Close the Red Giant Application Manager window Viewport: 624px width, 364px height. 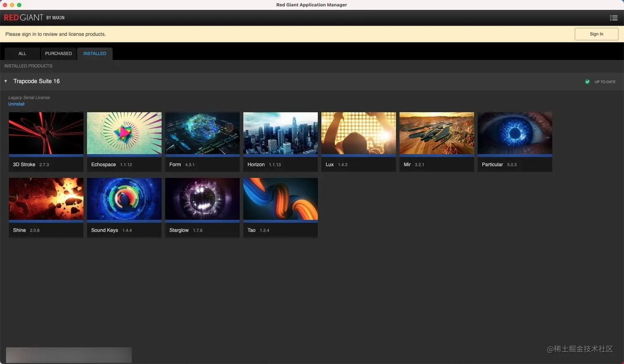tap(5, 5)
